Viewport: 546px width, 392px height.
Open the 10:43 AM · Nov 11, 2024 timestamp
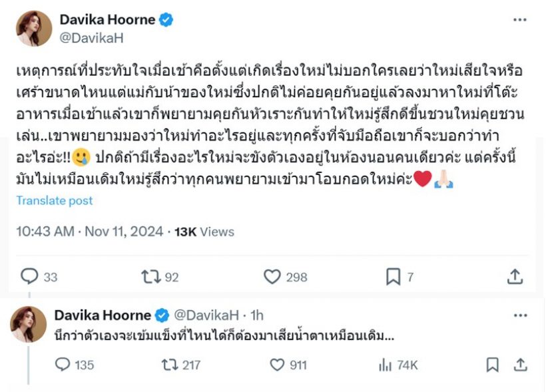click(89, 232)
